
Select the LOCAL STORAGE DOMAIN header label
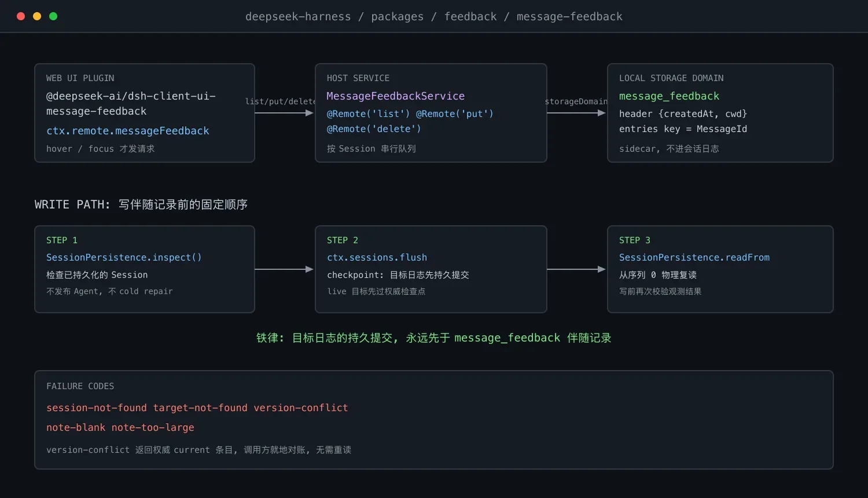(671, 78)
